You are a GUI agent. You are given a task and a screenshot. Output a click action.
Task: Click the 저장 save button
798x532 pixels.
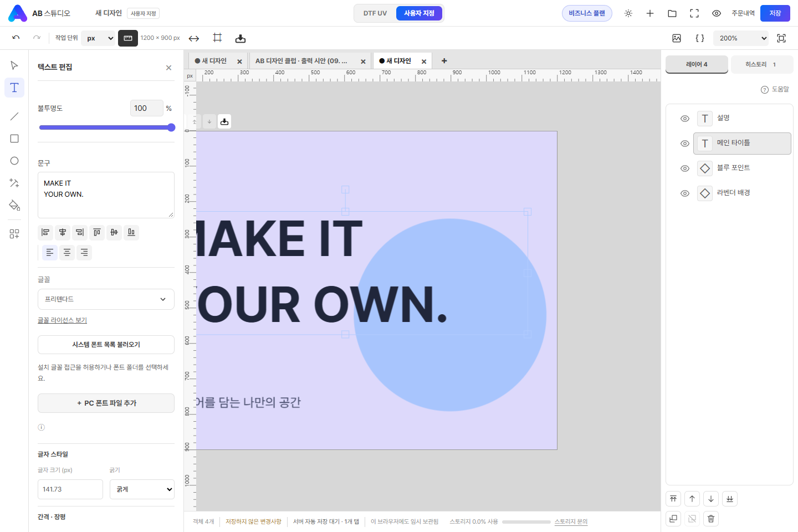tap(775, 13)
